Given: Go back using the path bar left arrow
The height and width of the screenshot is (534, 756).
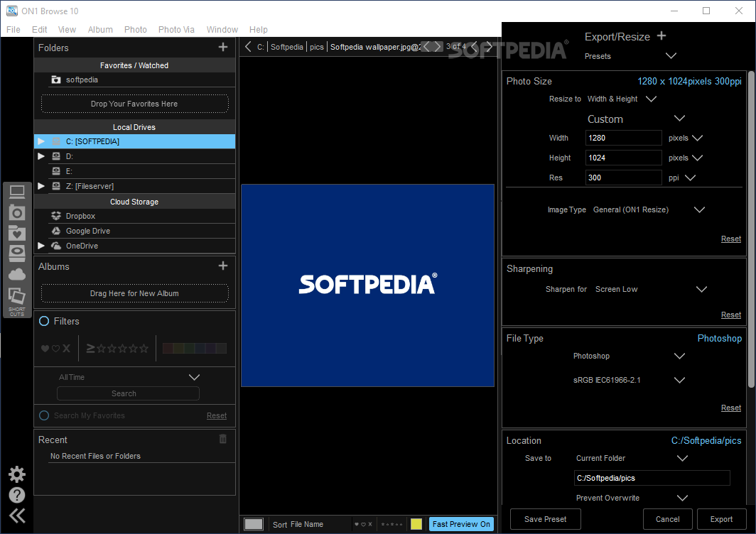Looking at the screenshot, I should click(x=248, y=47).
